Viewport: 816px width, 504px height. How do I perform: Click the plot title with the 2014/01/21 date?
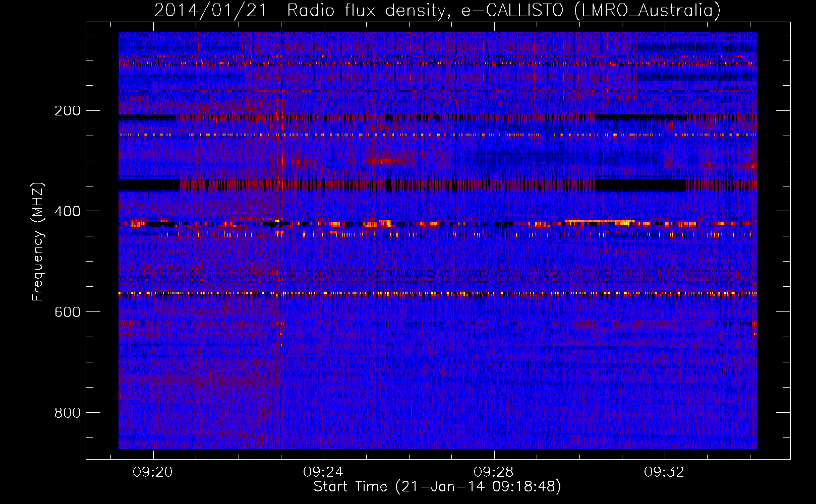click(x=437, y=11)
